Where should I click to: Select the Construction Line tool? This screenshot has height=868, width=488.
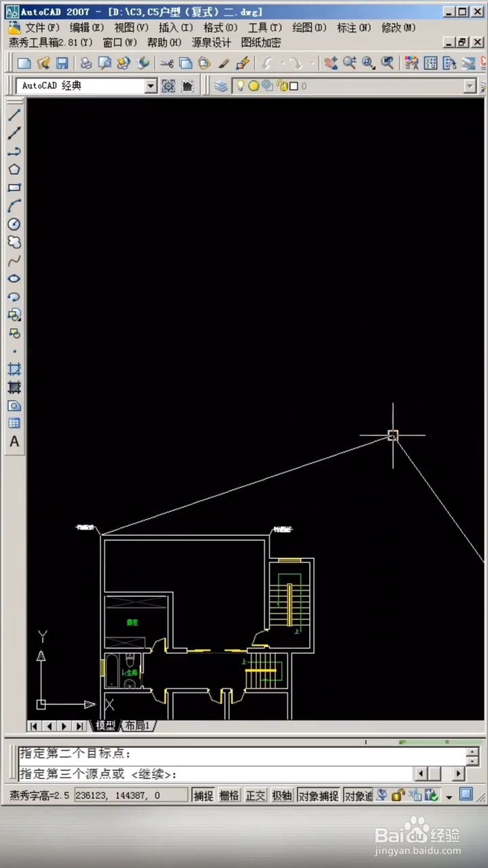coord(14,133)
